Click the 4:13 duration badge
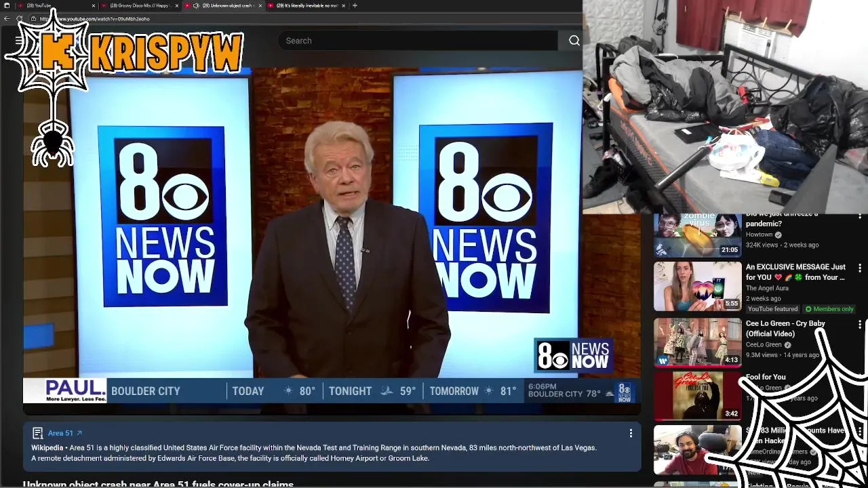868x488 pixels. pos(731,360)
